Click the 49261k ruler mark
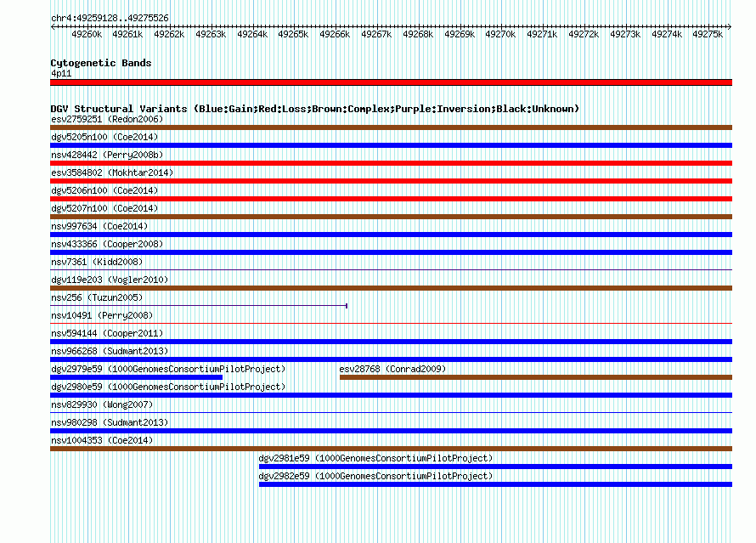This screenshot has width=756, height=543. tap(127, 34)
